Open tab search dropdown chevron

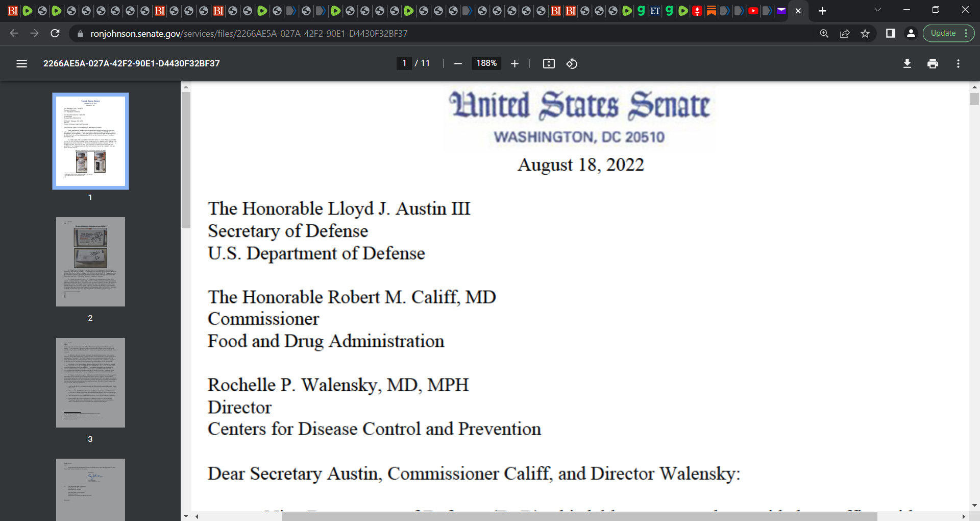(877, 10)
